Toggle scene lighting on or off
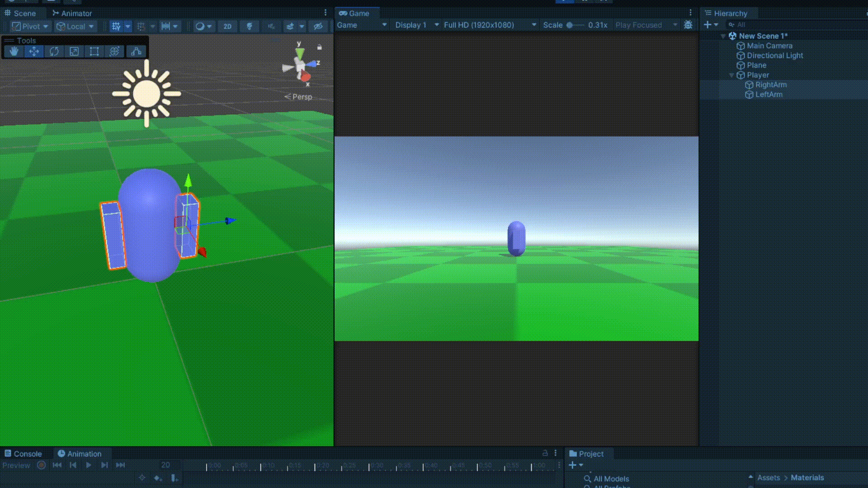The image size is (868, 488). tap(249, 26)
